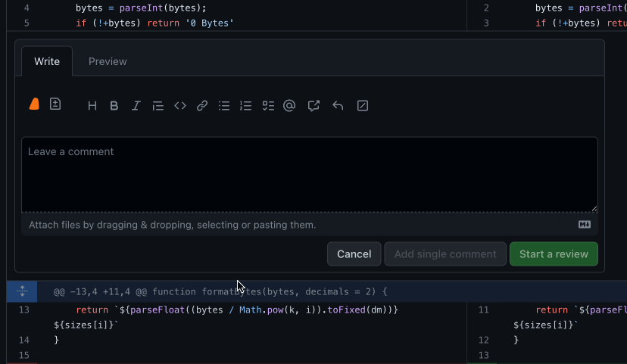
Task: Insert code formatting
Action: [180, 106]
